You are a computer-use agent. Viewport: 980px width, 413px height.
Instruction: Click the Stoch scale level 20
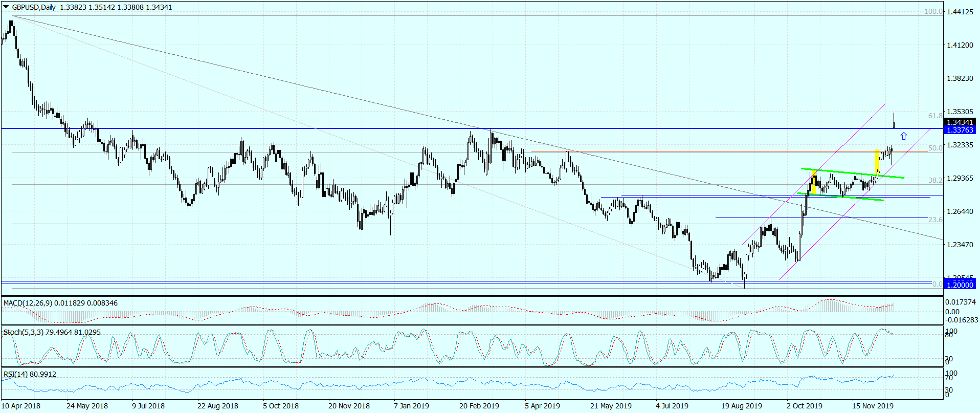tap(949, 359)
